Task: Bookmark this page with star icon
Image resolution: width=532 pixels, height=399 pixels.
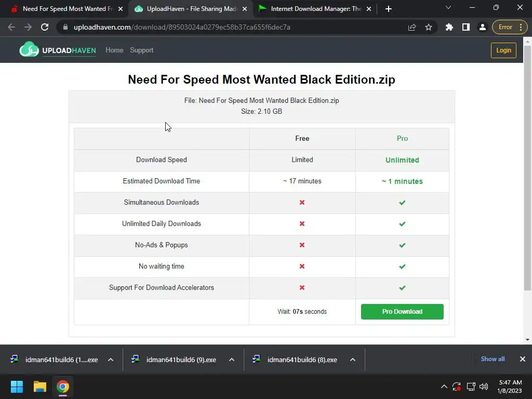Action: [429, 27]
